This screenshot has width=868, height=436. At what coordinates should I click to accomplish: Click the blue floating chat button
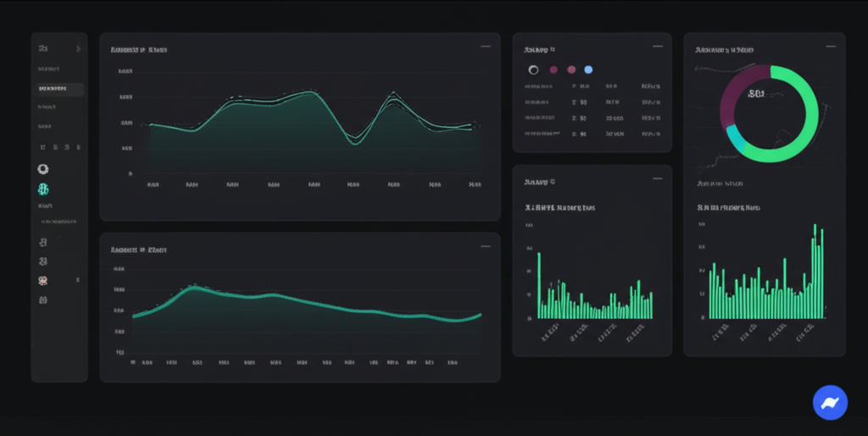click(x=830, y=402)
